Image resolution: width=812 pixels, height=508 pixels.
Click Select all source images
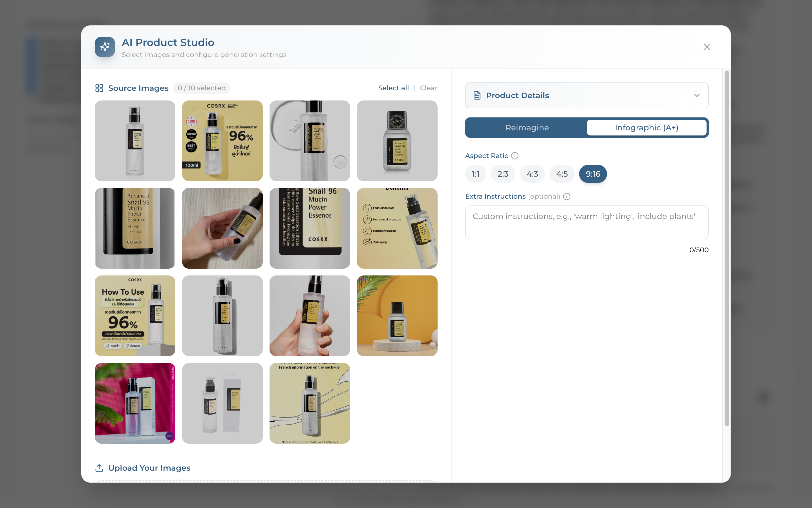coord(393,88)
